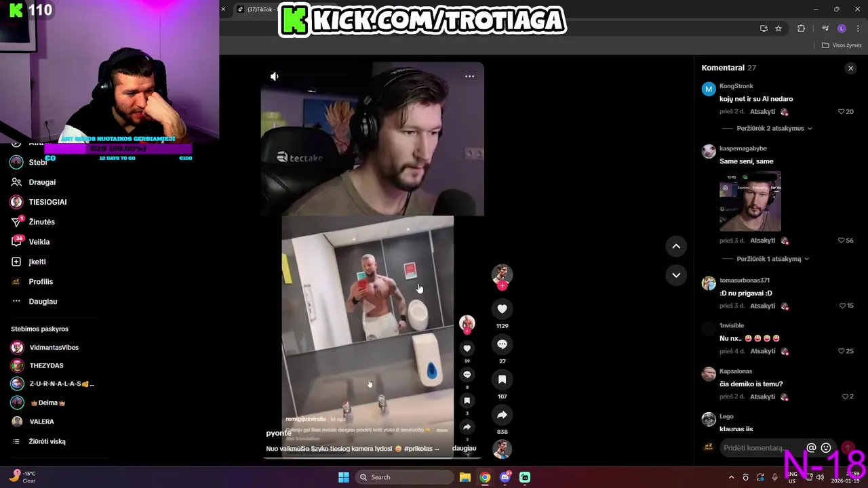This screenshot has height=488, width=868.
Task: Reply to kaspernagabybe via Atsakyti
Action: click(762, 241)
